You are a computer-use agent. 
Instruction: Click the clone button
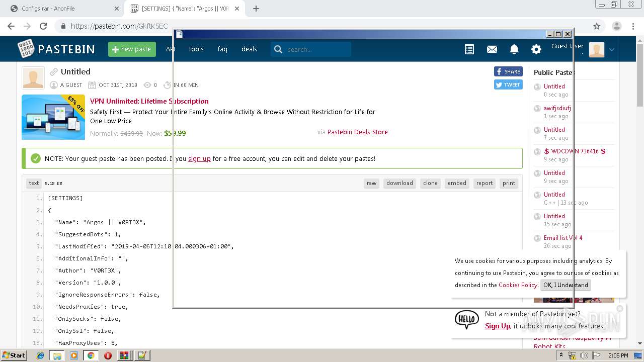[430, 183]
